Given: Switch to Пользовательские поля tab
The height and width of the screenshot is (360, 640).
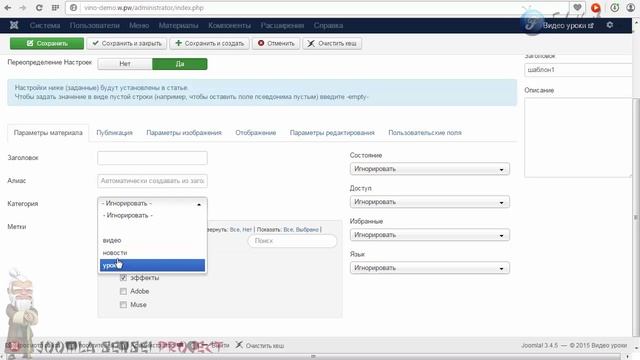Looking at the screenshot, I should pyautogui.click(x=425, y=133).
